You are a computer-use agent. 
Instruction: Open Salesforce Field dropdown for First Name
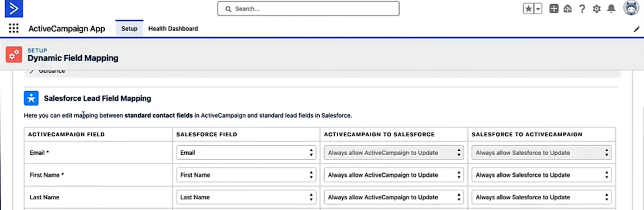(x=246, y=175)
